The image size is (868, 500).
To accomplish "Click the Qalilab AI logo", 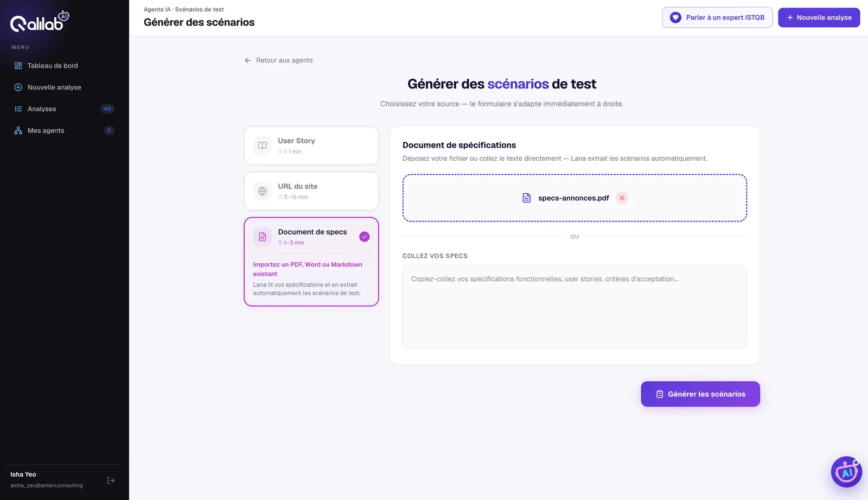I will click(x=40, y=21).
